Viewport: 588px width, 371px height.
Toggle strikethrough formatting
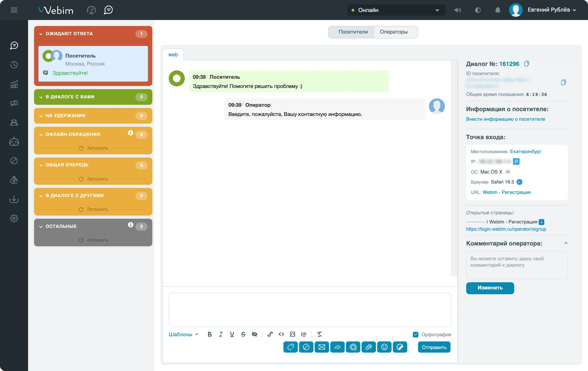tap(243, 334)
